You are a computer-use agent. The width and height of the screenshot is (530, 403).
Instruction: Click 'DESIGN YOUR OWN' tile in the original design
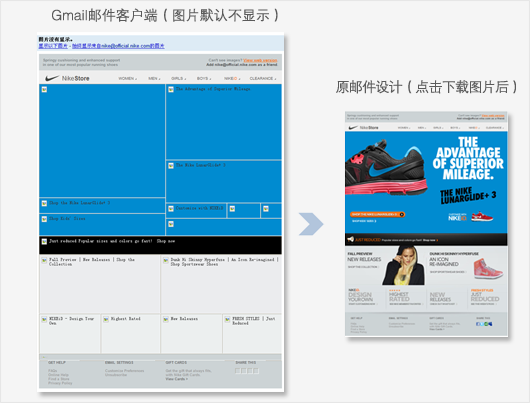coord(362,297)
